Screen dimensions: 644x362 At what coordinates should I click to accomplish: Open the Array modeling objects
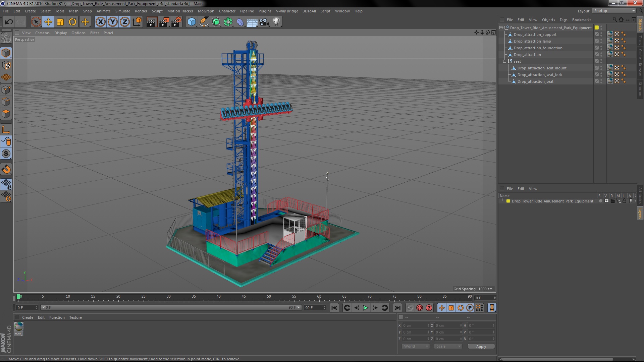(x=228, y=22)
